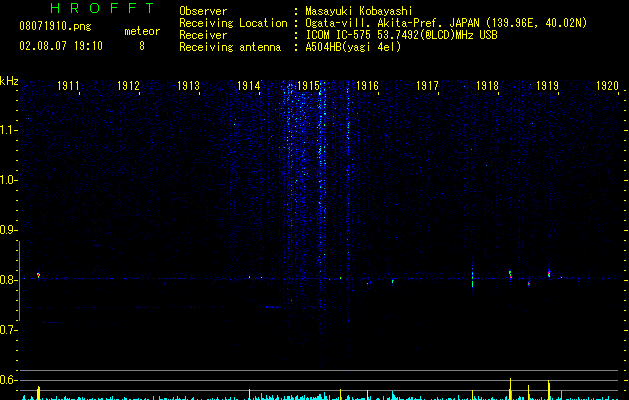The width and height of the screenshot is (629, 400).
Task: Click the 1920 time axis label
Action: click(x=607, y=86)
